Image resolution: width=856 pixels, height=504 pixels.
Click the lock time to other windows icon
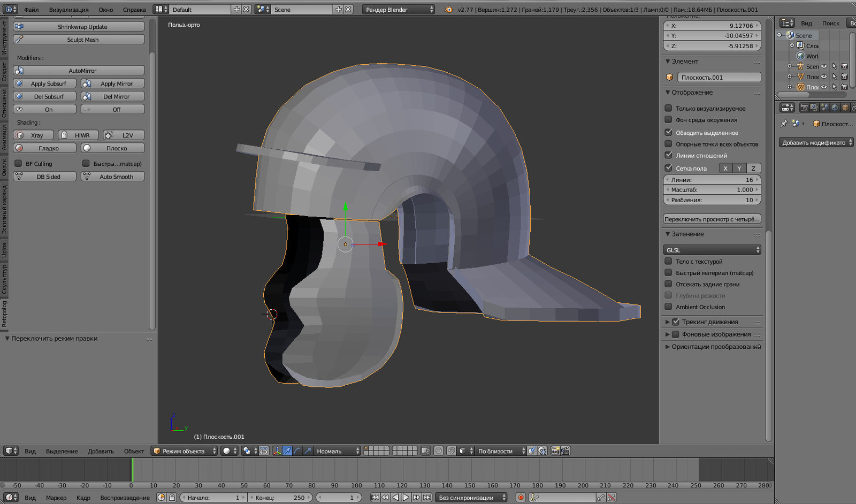[172, 498]
